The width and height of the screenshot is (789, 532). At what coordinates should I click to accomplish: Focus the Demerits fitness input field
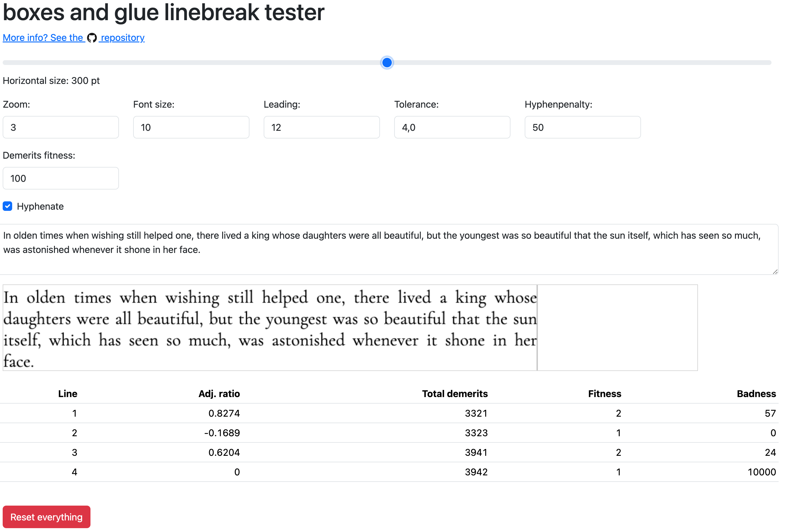point(61,178)
